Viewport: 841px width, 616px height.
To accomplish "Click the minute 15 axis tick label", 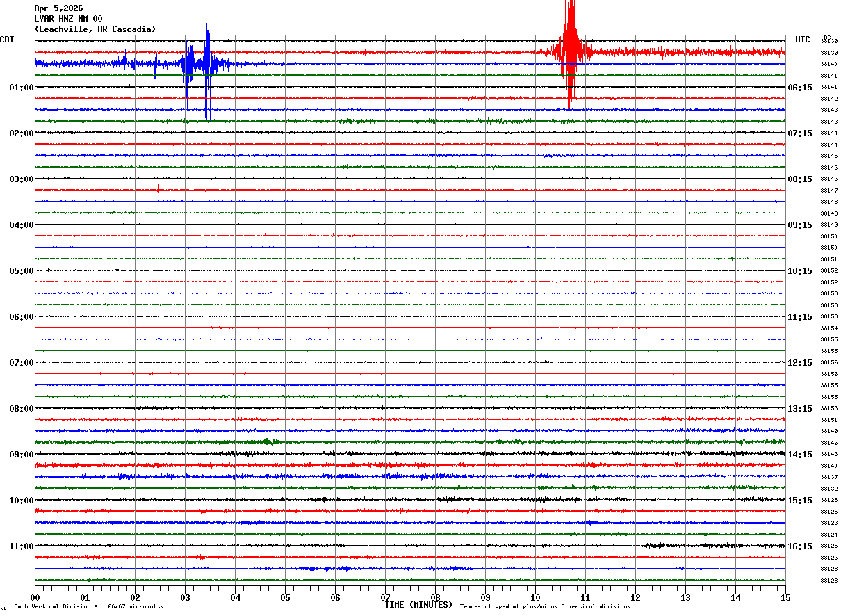I will (x=785, y=597).
